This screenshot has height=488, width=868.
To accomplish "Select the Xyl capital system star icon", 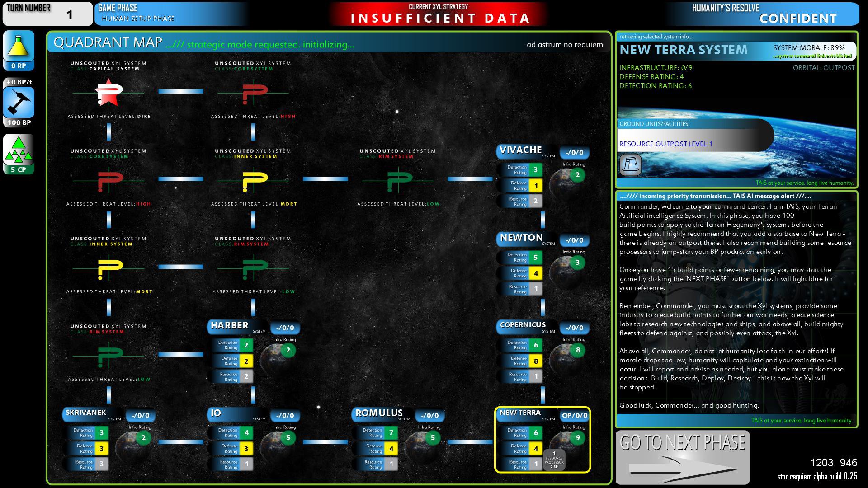I will click(108, 92).
